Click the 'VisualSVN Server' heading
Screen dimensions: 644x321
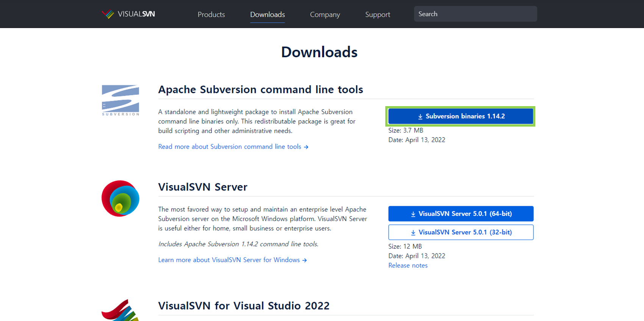point(203,187)
